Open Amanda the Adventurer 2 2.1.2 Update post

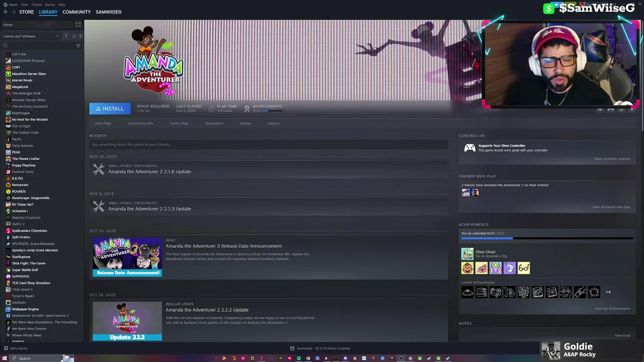point(207,310)
